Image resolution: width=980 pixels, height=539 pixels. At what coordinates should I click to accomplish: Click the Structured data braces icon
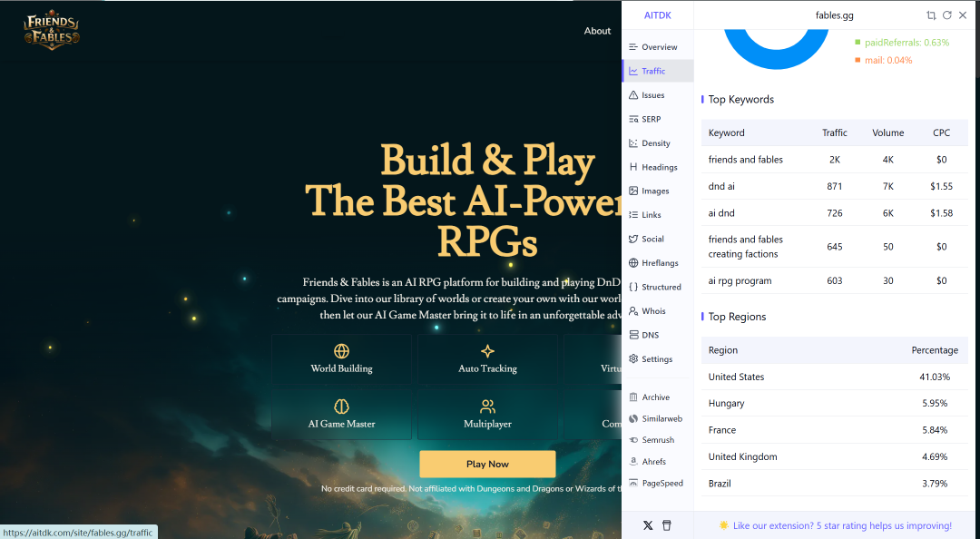click(633, 287)
